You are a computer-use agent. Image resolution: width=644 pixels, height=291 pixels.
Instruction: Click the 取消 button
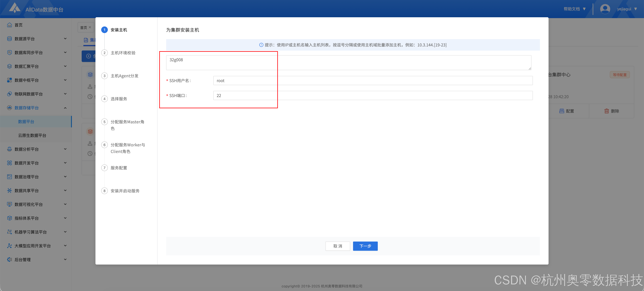coord(338,246)
